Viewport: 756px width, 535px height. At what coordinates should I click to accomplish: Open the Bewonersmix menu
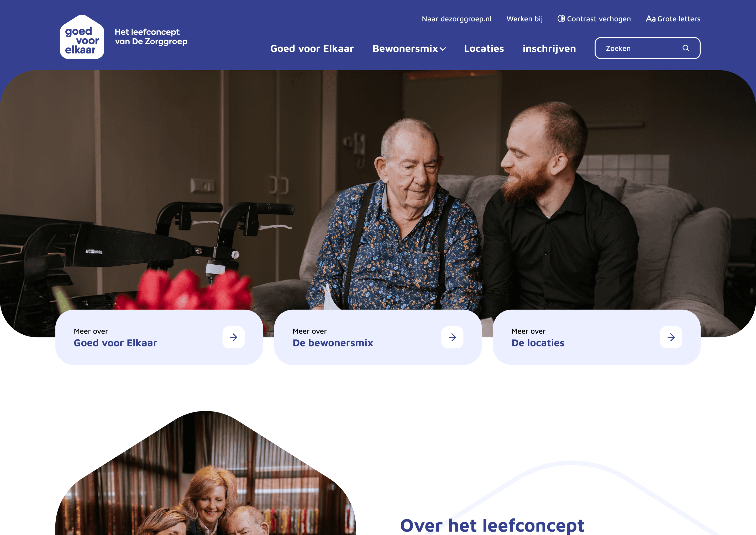pyautogui.click(x=409, y=49)
